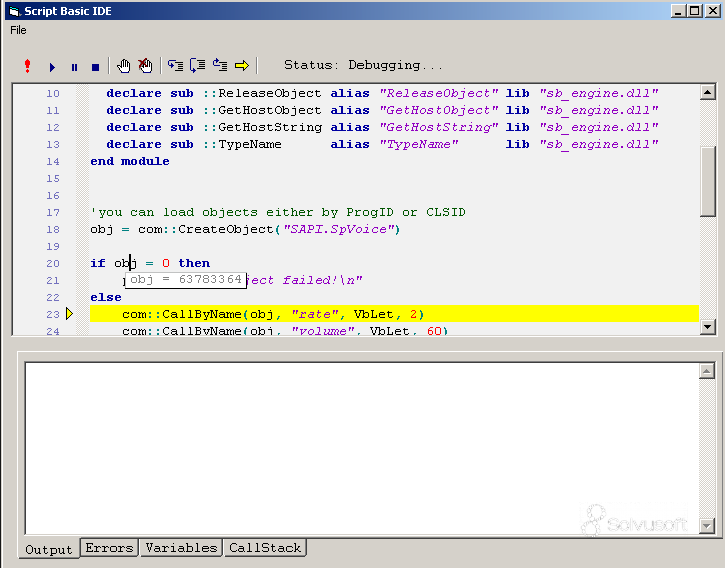
Task: Click the code editor scrollbar thumb
Action: [707, 181]
